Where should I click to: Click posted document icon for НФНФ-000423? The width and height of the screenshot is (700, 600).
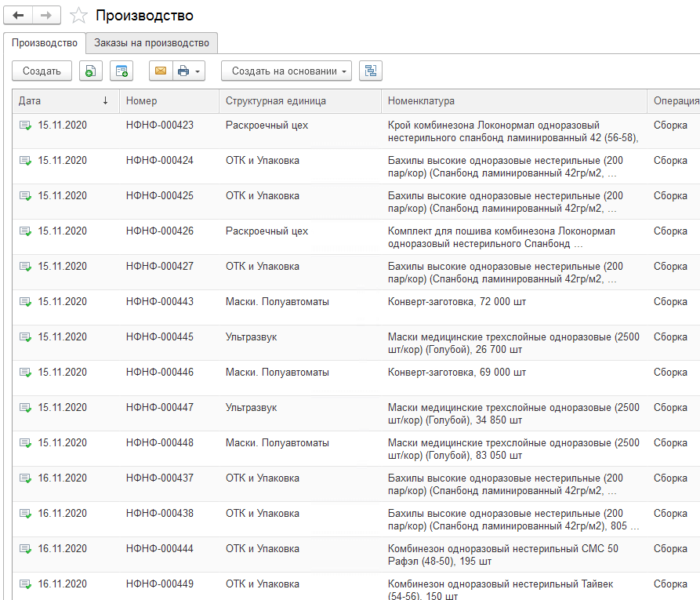pos(25,125)
